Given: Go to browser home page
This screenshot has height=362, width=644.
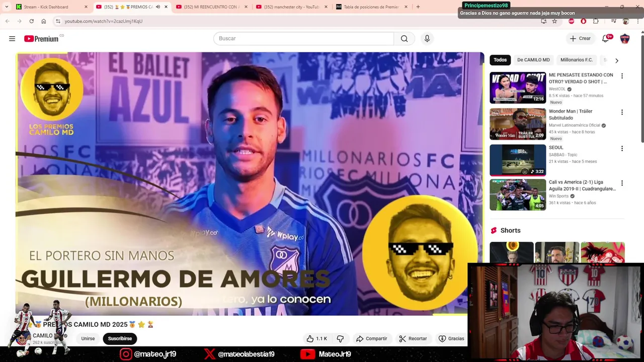Looking at the screenshot, I should tap(44, 21).
